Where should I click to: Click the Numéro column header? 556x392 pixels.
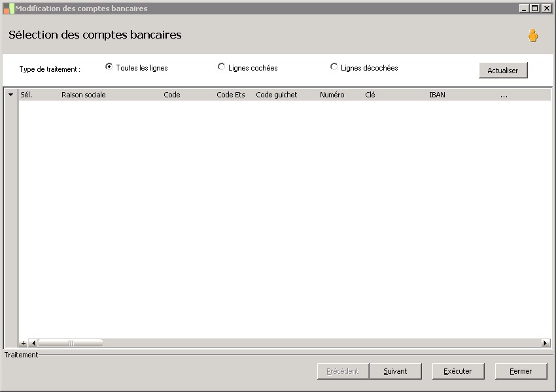(332, 95)
